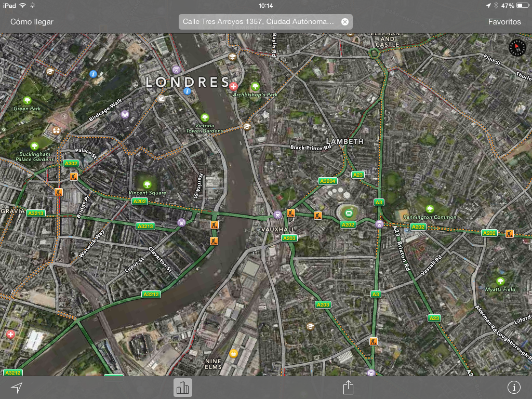Tap transit marker at A3 and A202 junction
Image resolution: width=532 pixels, height=399 pixels.
[379, 224]
